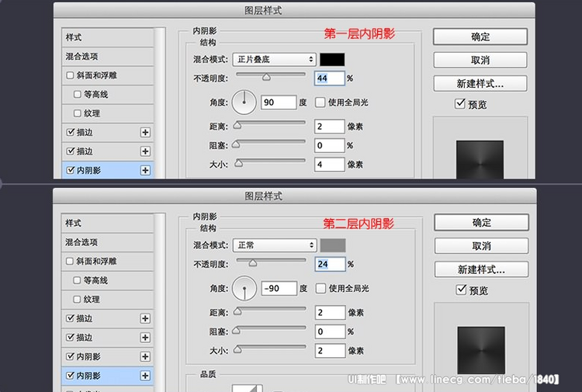Cancel with 取消 in the lower dialog
Image resolution: width=582 pixels, height=392 pixels.
[x=481, y=246]
